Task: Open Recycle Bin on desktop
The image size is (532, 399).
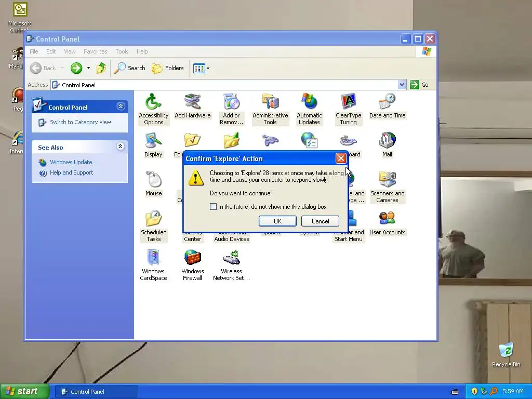Action: (506, 355)
